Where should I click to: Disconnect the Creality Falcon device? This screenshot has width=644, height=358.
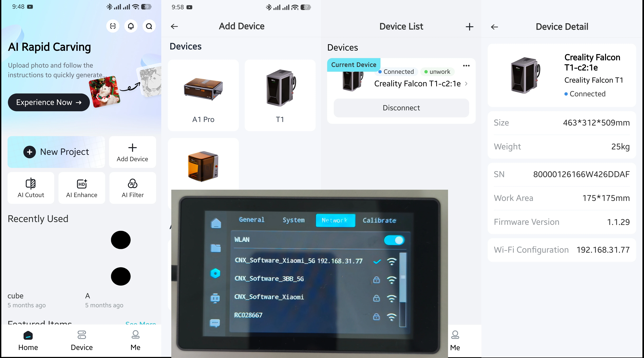tap(401, 108)
